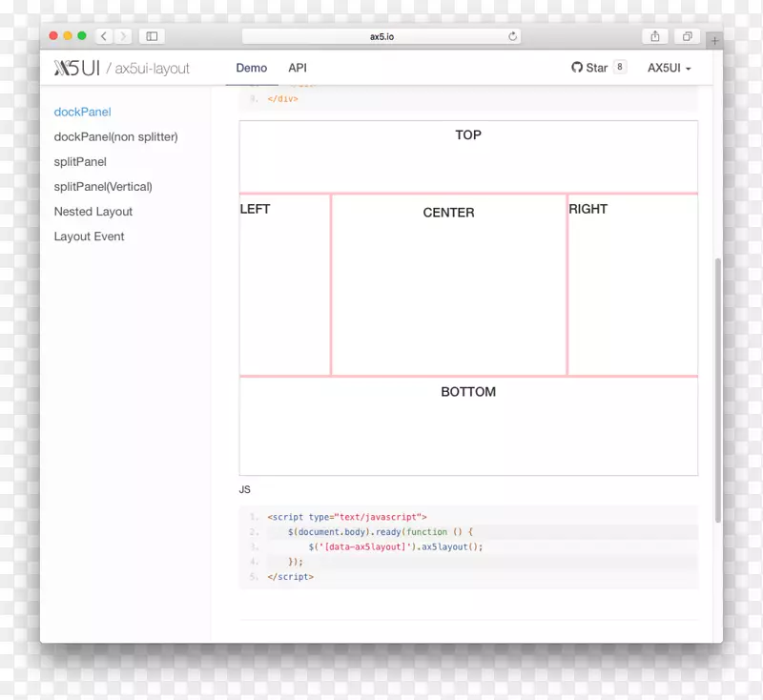This screenshot has height=700, width=763.
Task: Open Layout Event in the sidebar
Action: click(89, 237)
